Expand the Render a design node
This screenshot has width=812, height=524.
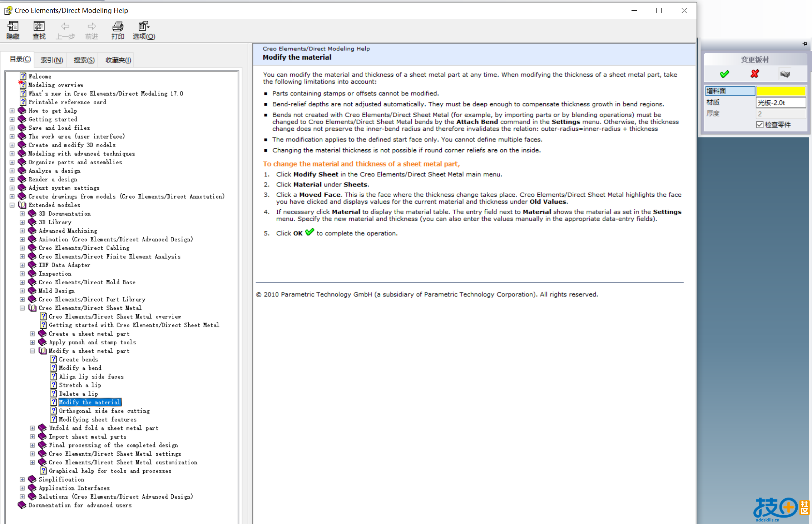click(x=12, y=179)
